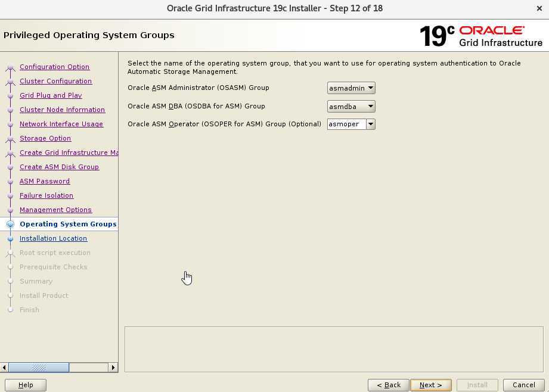Go to Installation Location step
The image size is (549, 392).
point(53,238)
